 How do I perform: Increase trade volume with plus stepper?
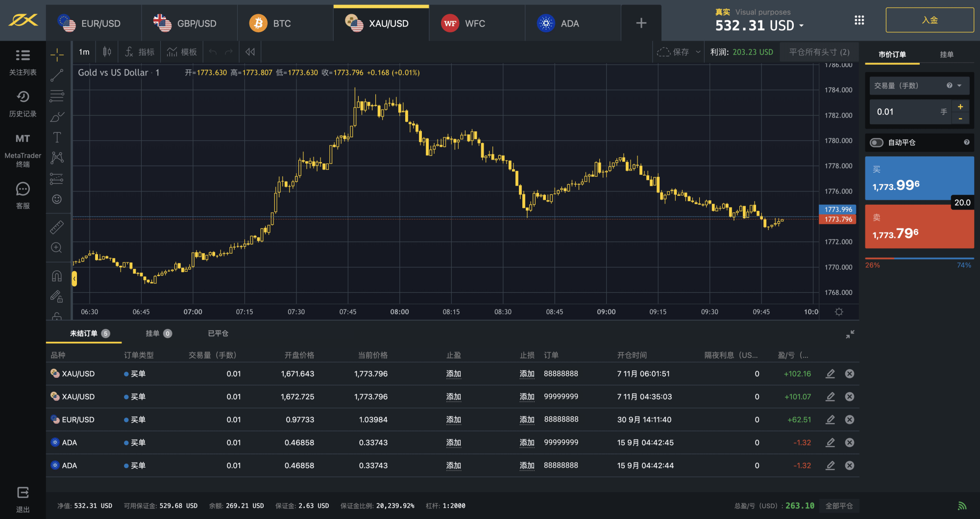[x=960, y=106]
